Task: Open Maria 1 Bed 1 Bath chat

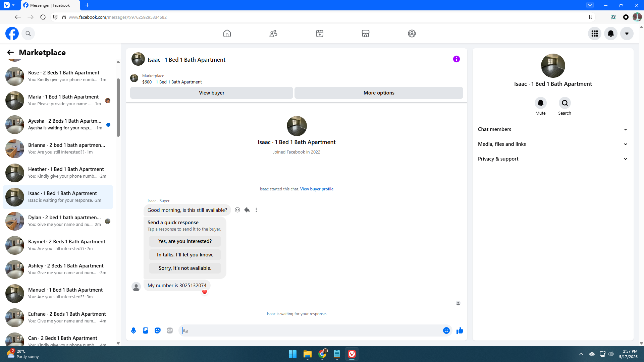Action: pos(58,101)
